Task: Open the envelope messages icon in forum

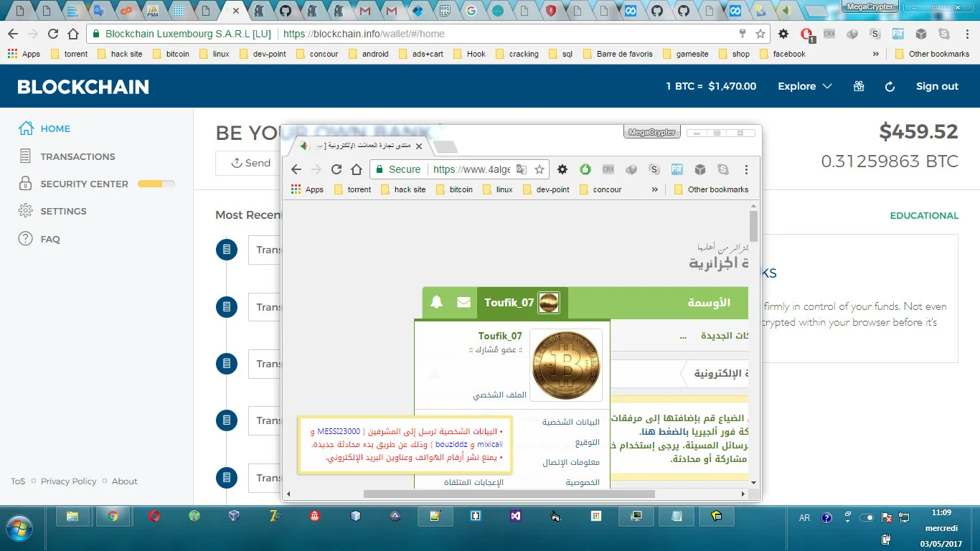Action: tap(464, 303)
